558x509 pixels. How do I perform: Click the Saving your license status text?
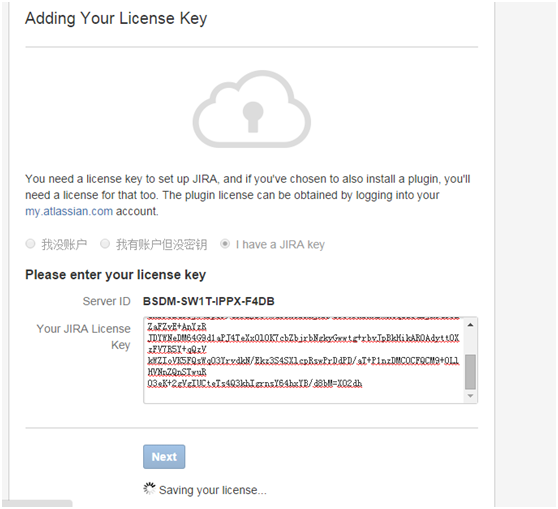[212, 490]
